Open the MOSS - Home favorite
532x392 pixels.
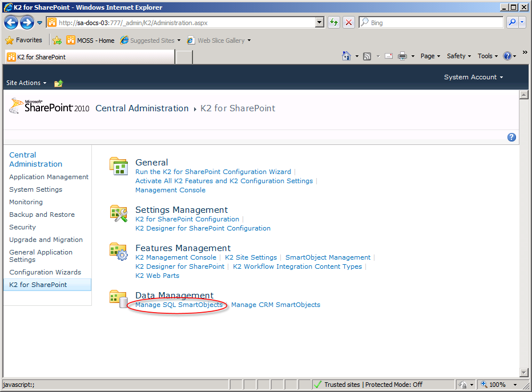click(90, 41)
